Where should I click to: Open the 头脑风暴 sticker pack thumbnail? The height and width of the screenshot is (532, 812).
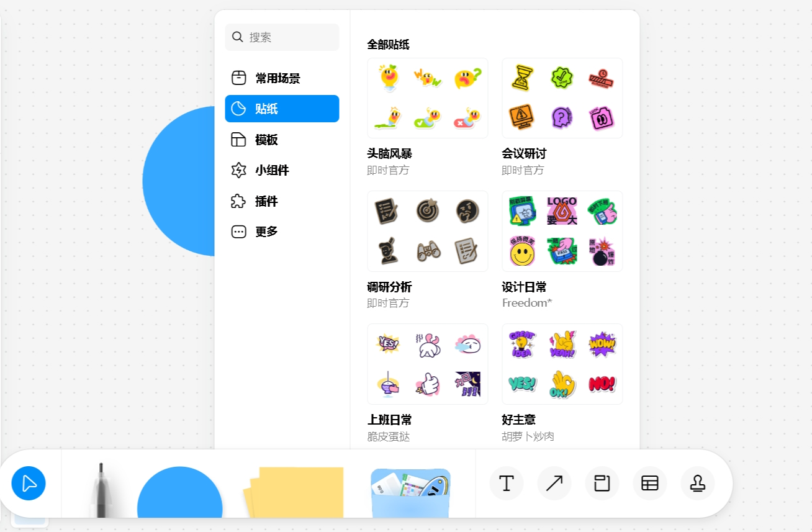coord(428,98)
